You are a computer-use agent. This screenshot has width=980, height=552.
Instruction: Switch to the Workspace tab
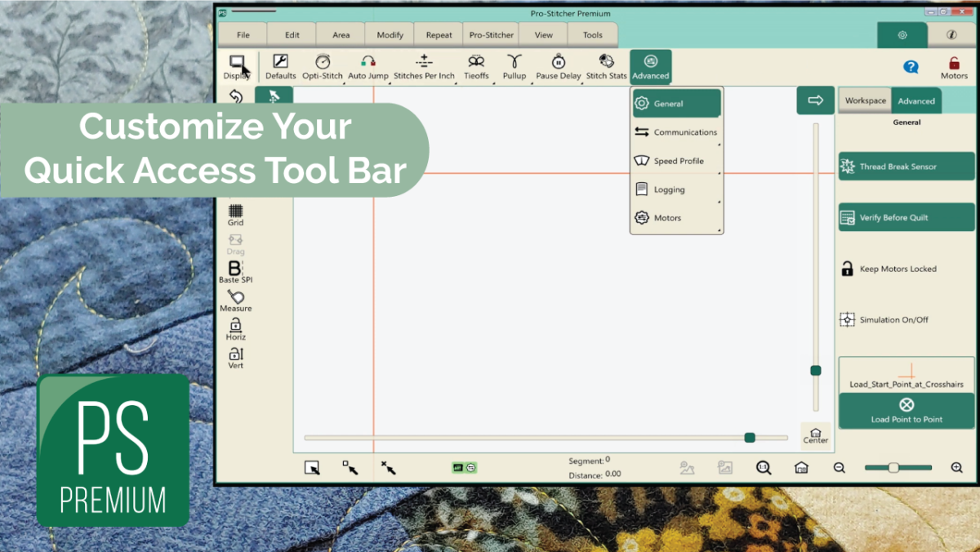click(x=865, y=101)
